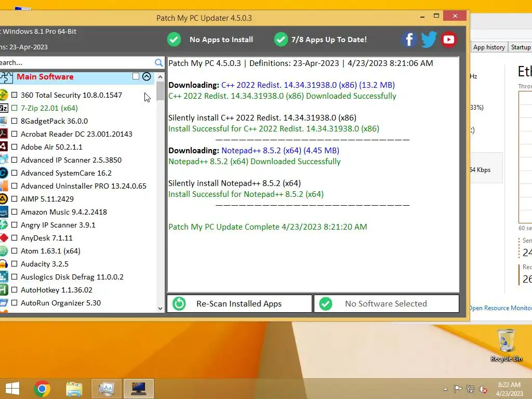532x399 pixels.
Task: Tick the AnyDesk 7.1.11 checkbox
Action: click(14, 238)
